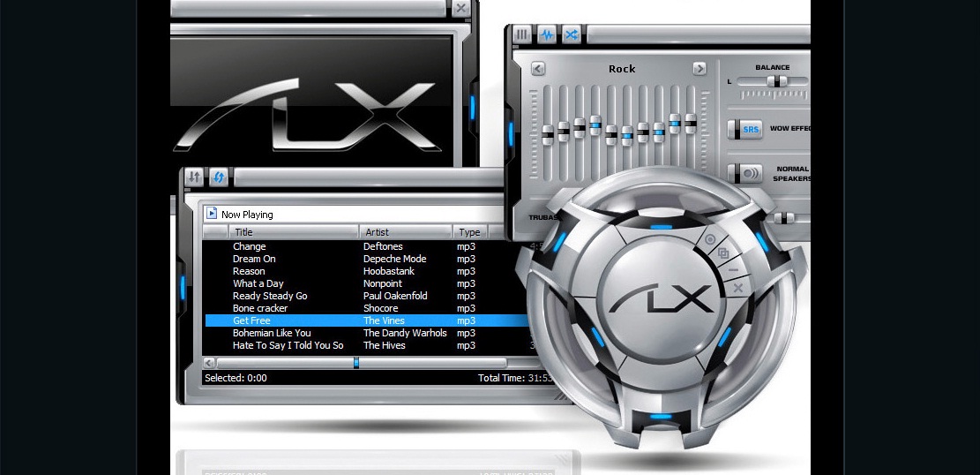Click the Total Time status text
Viewport: 980px width, 475px height.
pyautogui.click(x=516, y=378)
